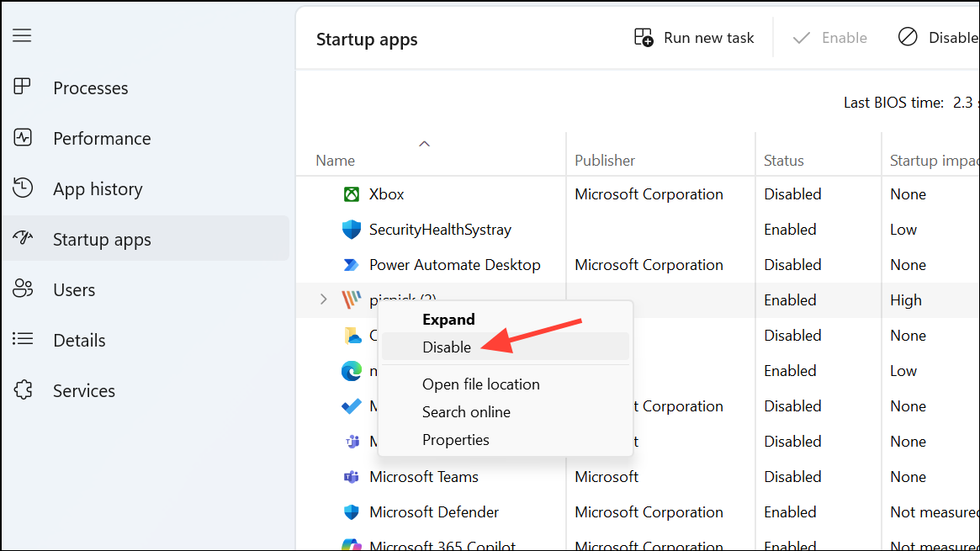Open the Services page
The width and height of the screenshot is (980, 551).
84,390
